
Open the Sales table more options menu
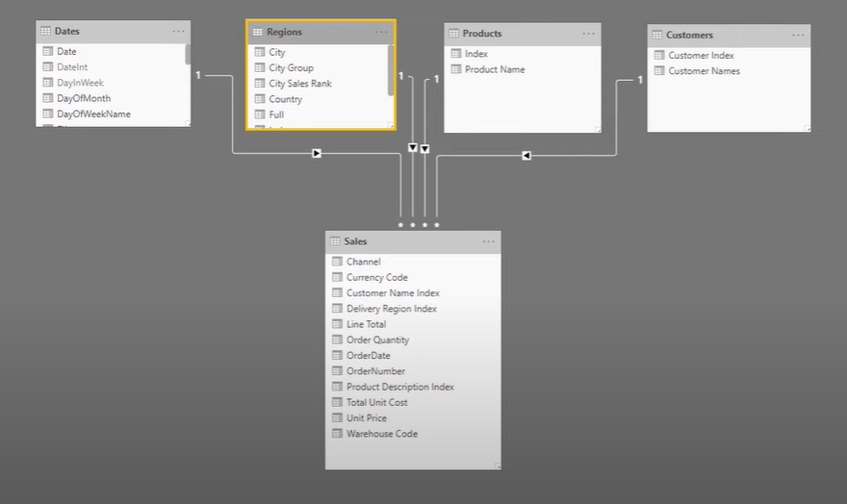coord(488,241)
